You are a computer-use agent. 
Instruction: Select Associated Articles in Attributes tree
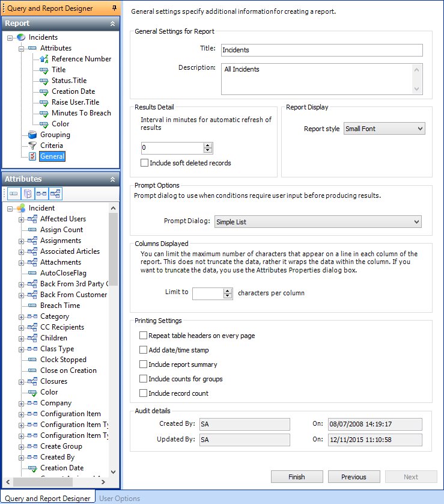[70, 251]
